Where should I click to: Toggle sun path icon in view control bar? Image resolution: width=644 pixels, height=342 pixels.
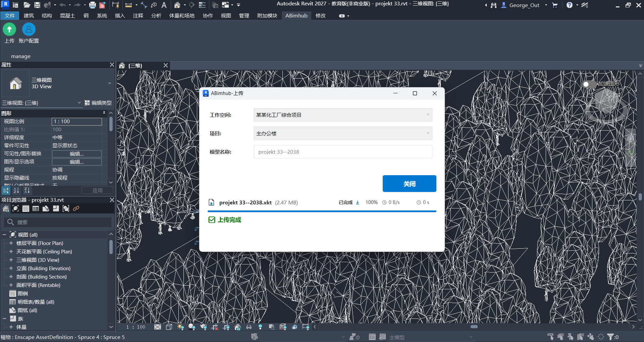tap(180, 327)
